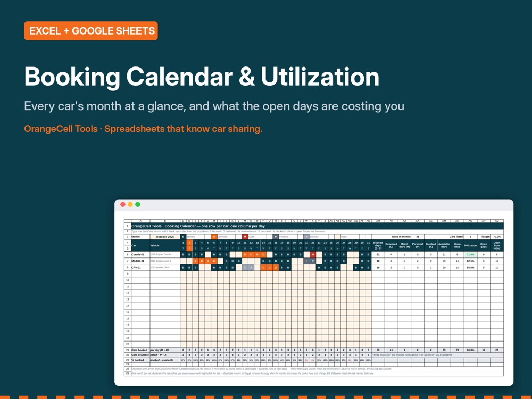Click the Corolla-01 booked days value 22

[378, 254]
